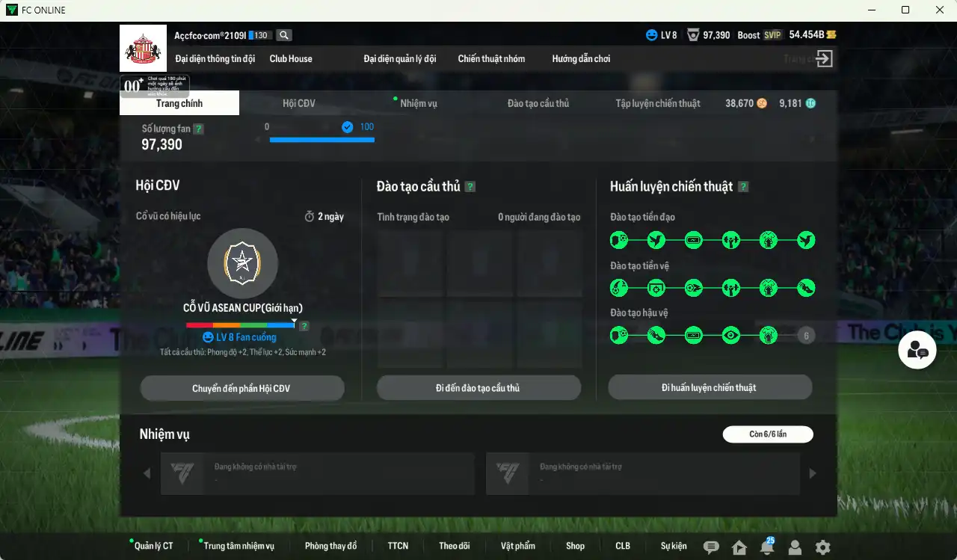The height and width of the screenshot is (560, 957).
Task: Select the curved ball icon in Đào tạo tiền vệ
Action: point(618,288)
